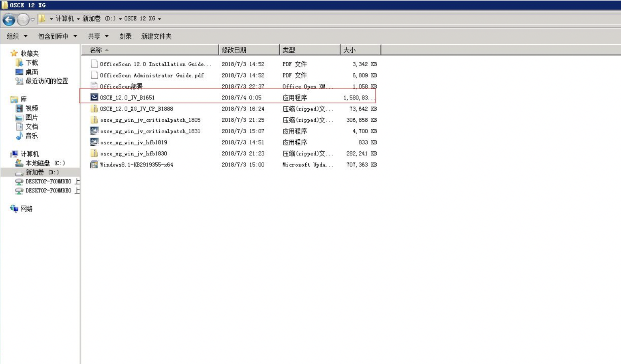
Task: Select the osce_xg_win_jv_hfb1830 zip icon
Action: click(94, 153)
